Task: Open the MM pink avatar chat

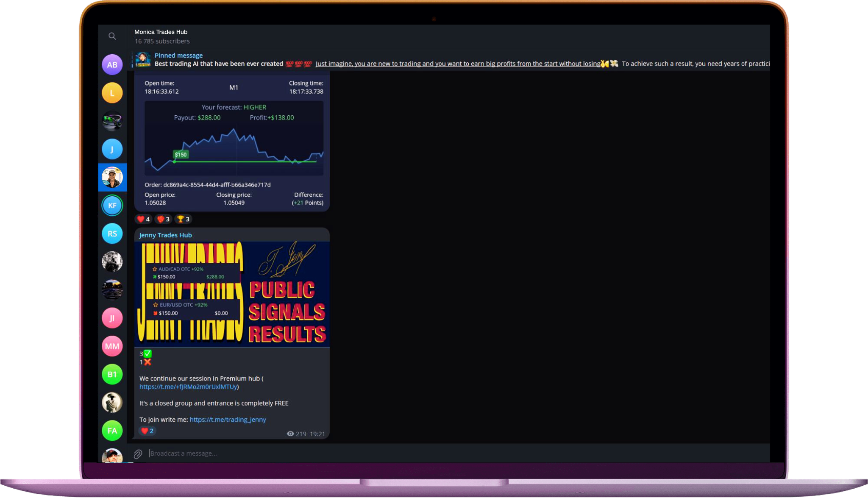Action: [112, 346]
